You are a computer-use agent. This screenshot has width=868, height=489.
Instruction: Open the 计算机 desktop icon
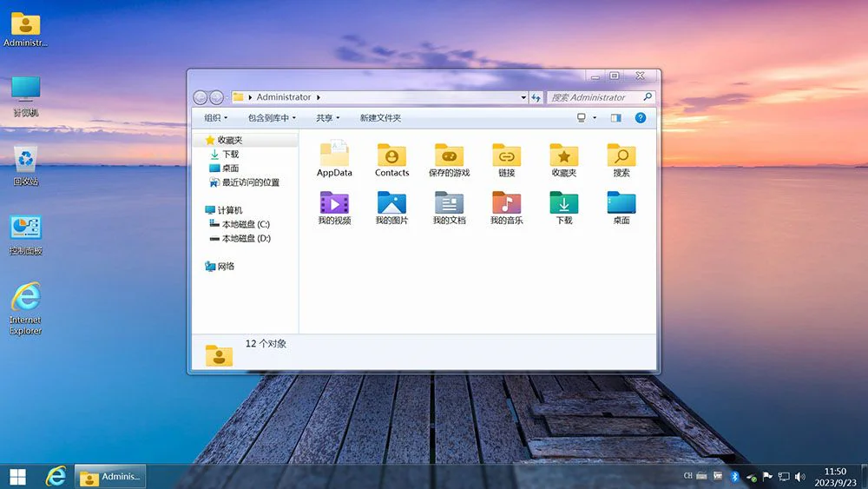coord(25,97)
